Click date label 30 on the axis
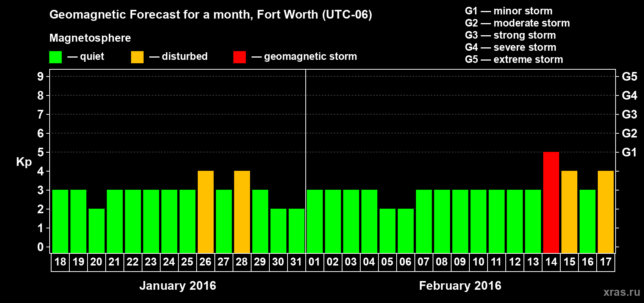 278,262
